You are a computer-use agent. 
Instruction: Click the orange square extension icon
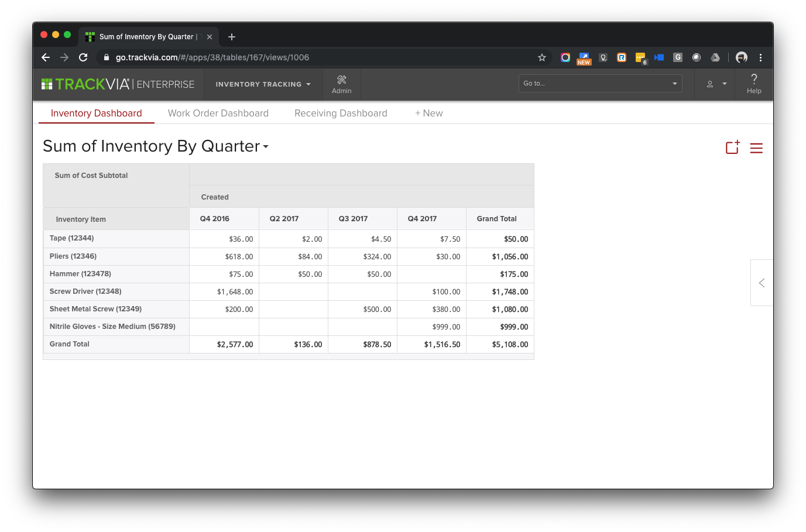(x=622, y=57)
